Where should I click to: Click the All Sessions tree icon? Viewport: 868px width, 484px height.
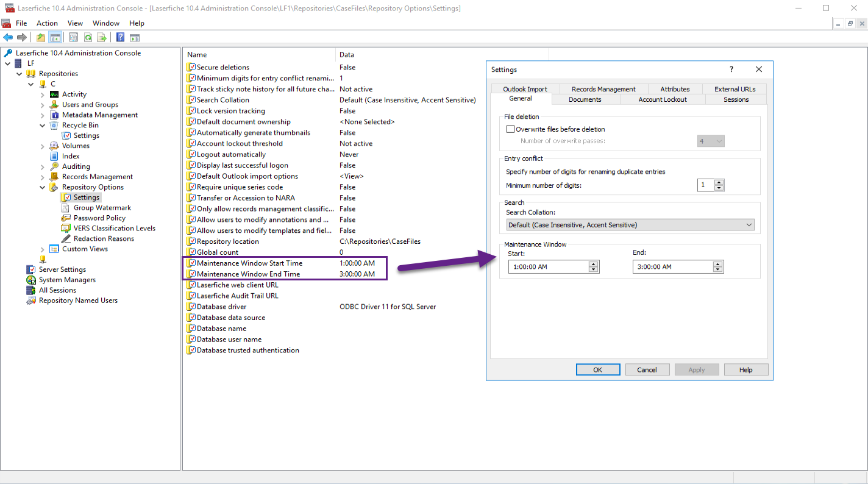pos(31,290)
